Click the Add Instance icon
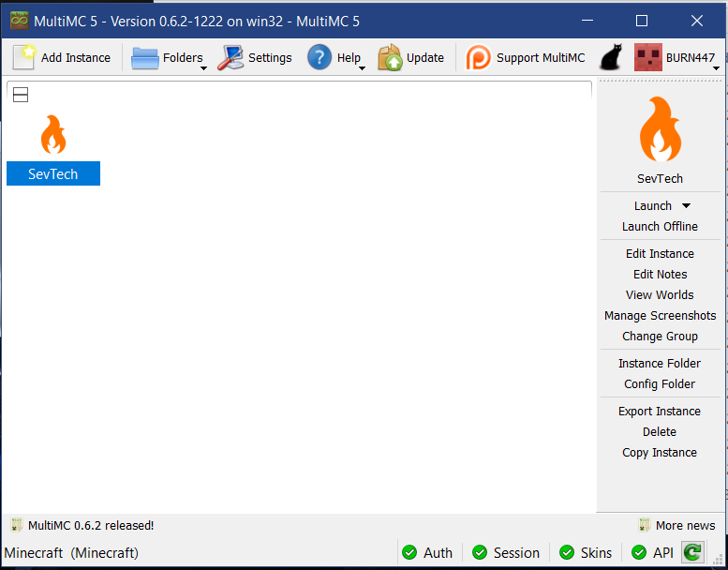The height and width of the screenshot is (570, 728). [x=23, y=57]
